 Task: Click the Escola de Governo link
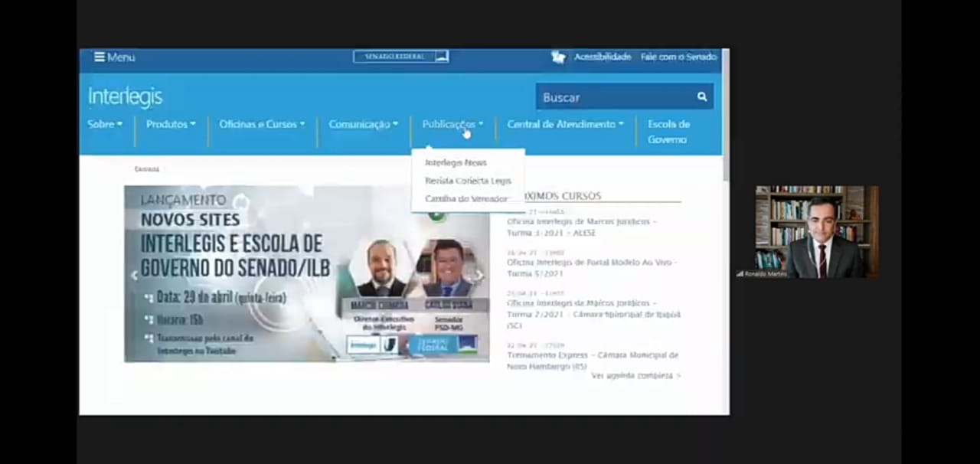pos(668,131)
